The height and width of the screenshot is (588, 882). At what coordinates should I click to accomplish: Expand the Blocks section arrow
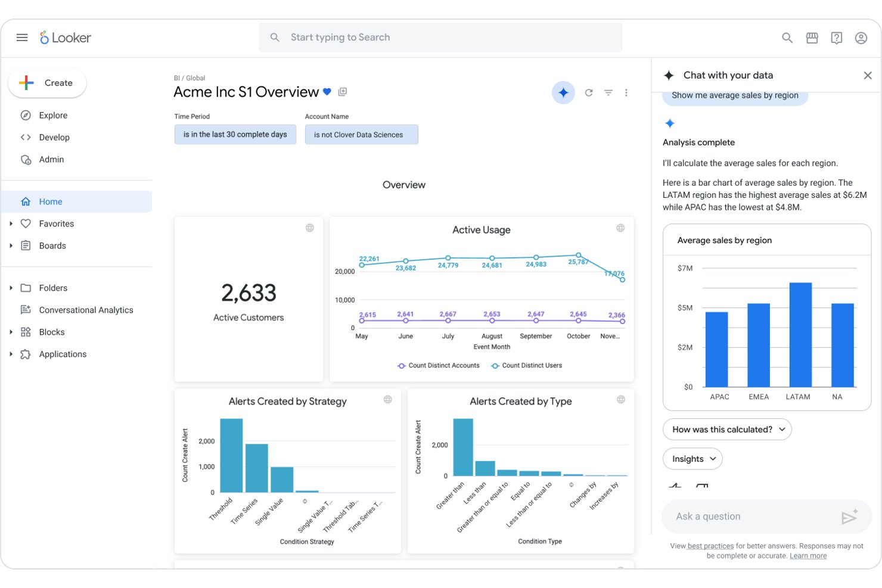pyautogui.click(x=11, y=332)
